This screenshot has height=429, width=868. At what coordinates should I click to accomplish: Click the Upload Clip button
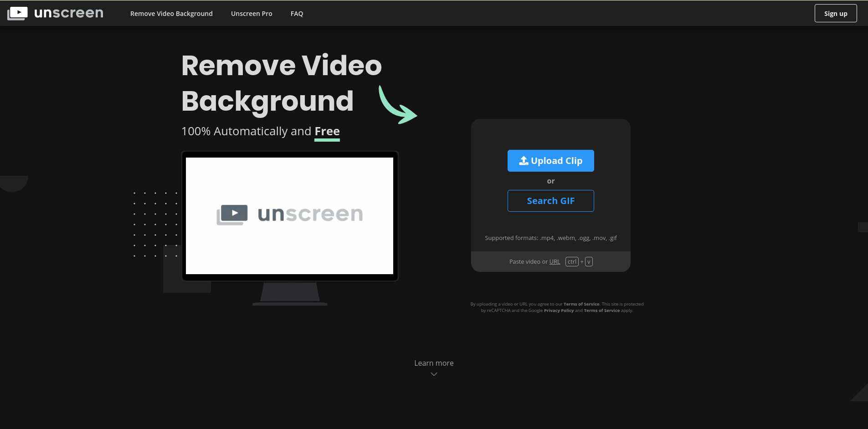[550, 161]
